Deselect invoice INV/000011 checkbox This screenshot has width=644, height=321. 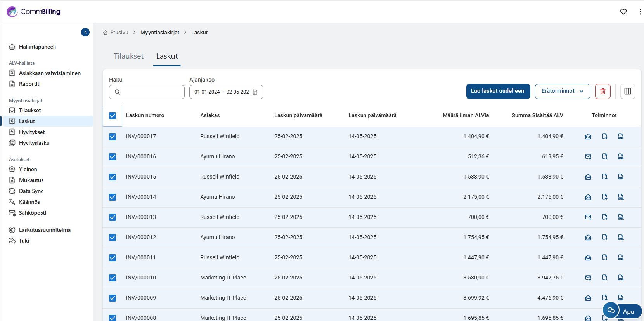pyautogui.click(x=113, y=258)
